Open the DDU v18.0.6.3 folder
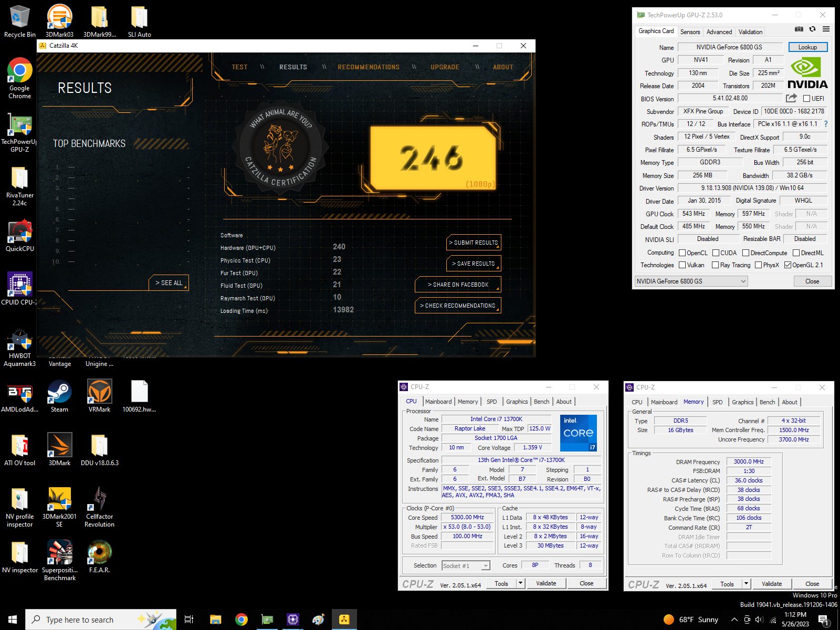The height and width of the screenshot is (630, 840). click(99, 449)
